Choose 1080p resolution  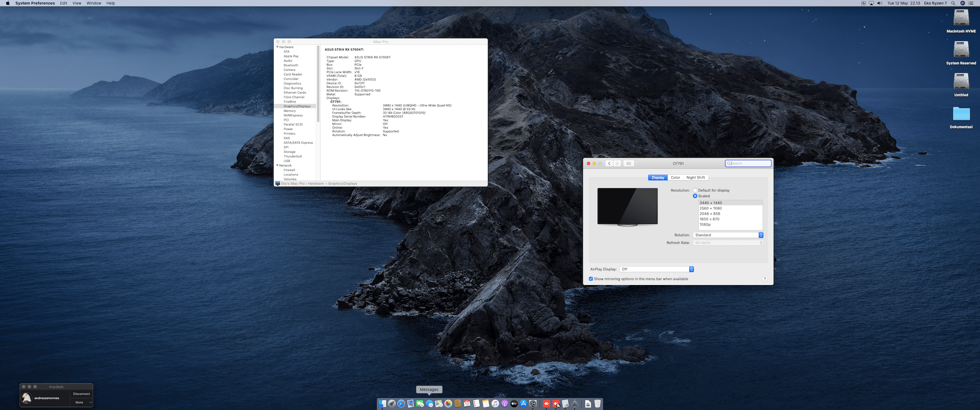[x=730, y=224]
